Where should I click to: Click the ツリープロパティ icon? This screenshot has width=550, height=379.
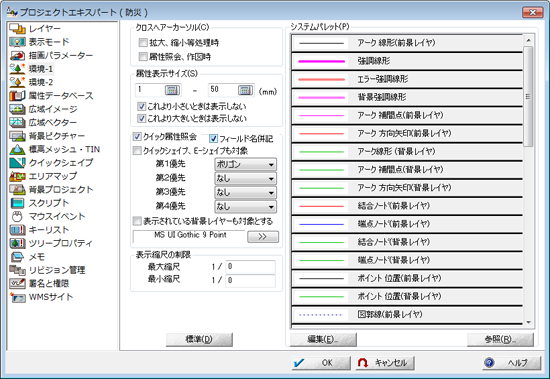pyautogui.click(x=17, y=243)
